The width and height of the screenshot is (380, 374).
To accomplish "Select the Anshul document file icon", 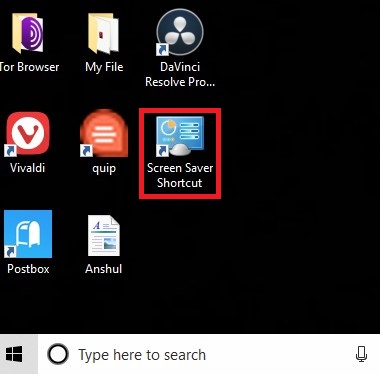I will pos(104,235).
